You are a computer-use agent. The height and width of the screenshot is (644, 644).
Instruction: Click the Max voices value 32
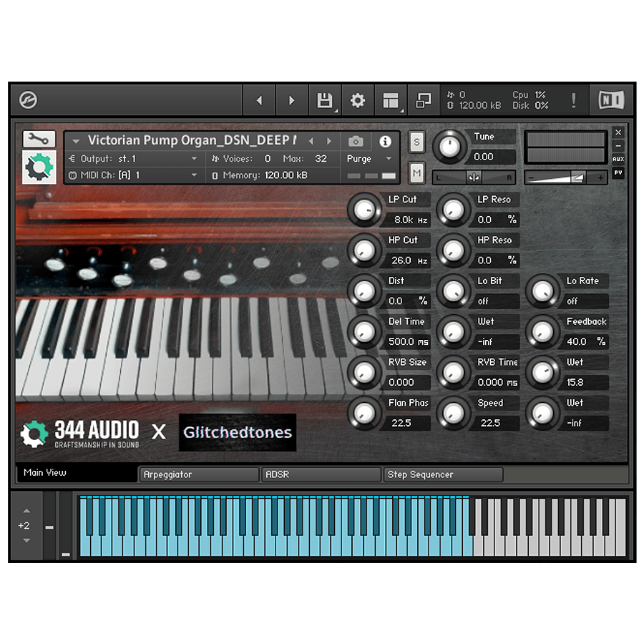tap(321, 159)
